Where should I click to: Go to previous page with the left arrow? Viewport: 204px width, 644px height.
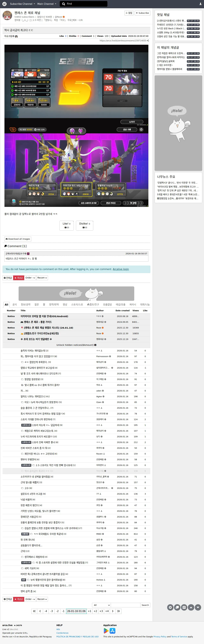pos(40,611)
